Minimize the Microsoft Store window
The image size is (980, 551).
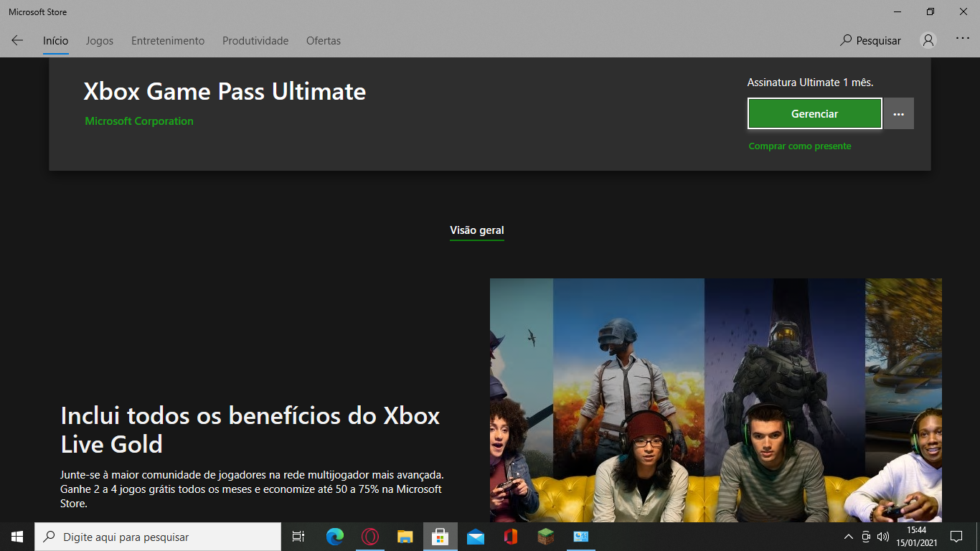[897, 11]
